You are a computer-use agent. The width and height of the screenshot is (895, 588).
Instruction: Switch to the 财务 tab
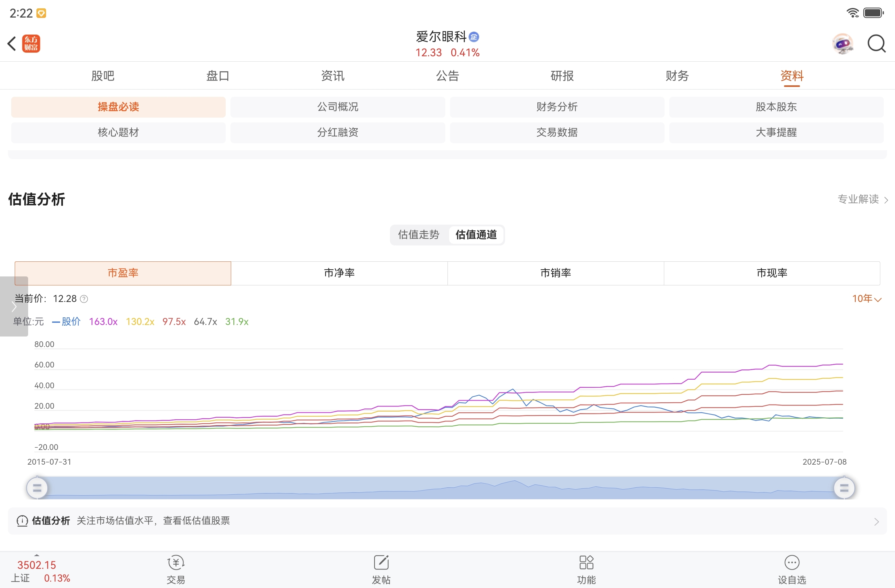pyautogui.click(x=677, y=75)
